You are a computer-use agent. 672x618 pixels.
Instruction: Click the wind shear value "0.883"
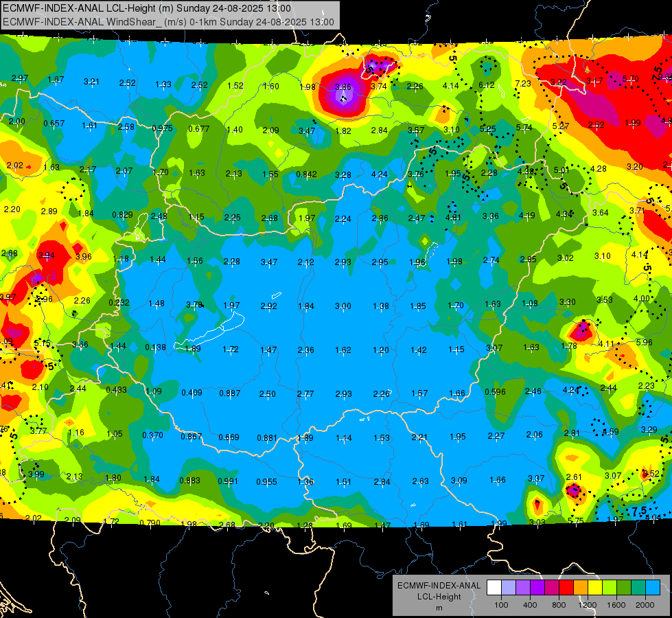[190, 481]
